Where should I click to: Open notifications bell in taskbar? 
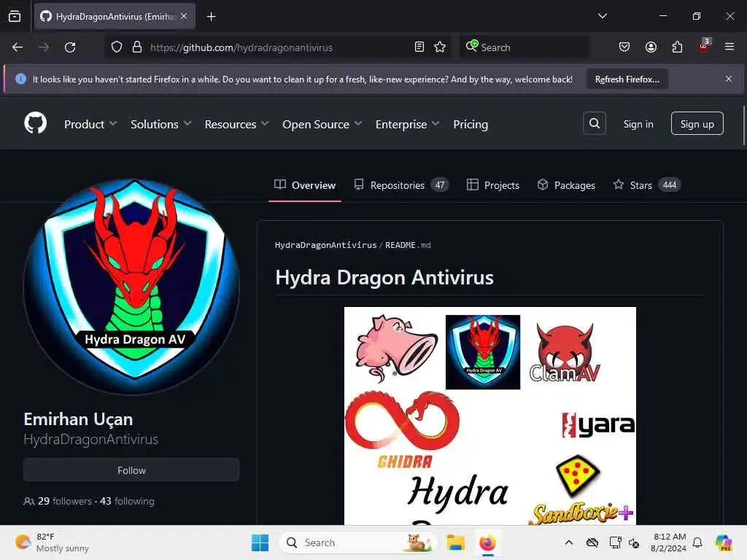pos(697,542)
